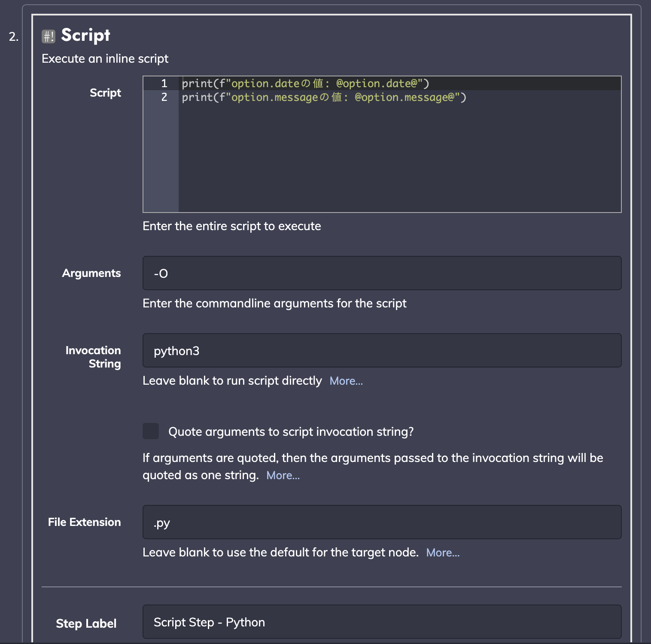This screenshot has height=644, width=651.
Task: Click the File Extension label
Action: click(84, 522)
